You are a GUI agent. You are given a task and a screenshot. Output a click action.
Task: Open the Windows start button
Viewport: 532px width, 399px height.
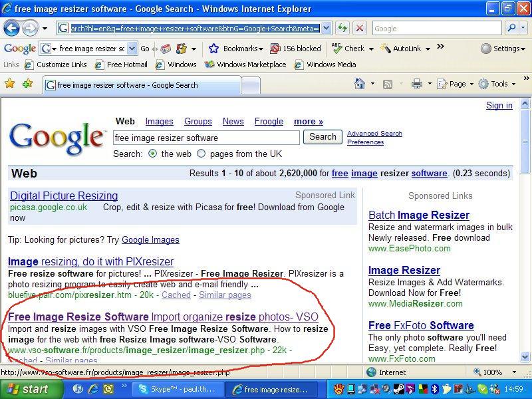click(31, 389)
